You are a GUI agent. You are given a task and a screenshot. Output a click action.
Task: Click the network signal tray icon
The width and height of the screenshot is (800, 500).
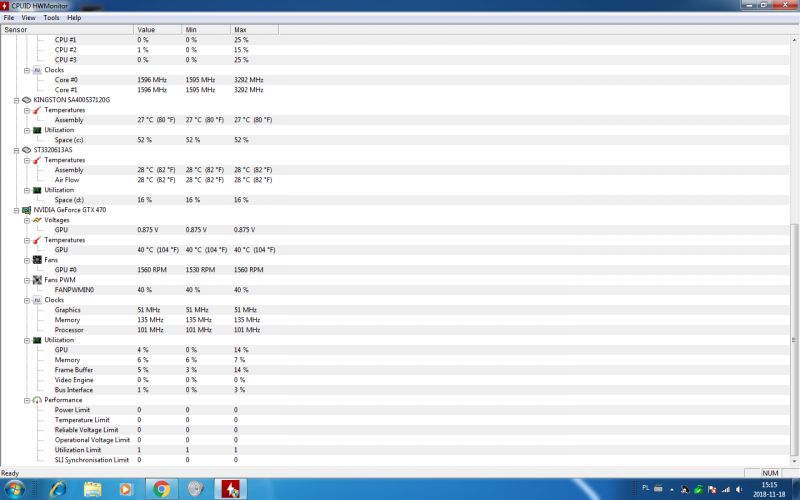(726, 489)
